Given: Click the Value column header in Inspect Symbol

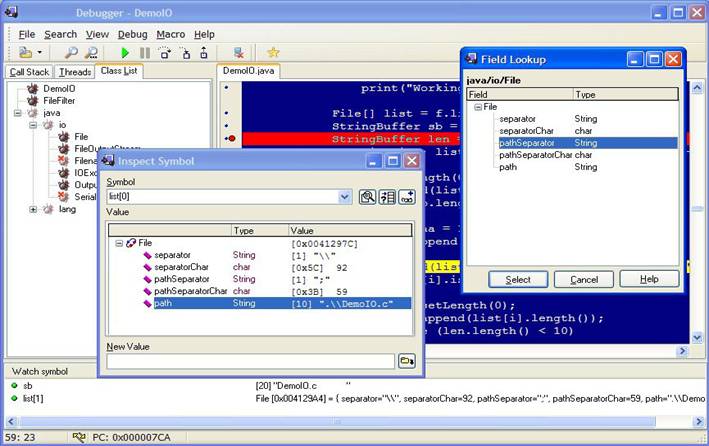Looking at the screenshot, I should (350, 231).
